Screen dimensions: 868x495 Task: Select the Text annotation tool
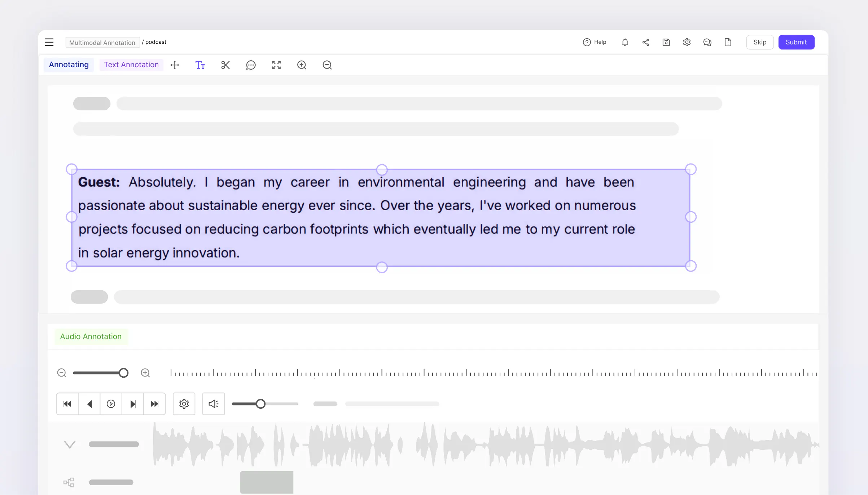[200, 65]
